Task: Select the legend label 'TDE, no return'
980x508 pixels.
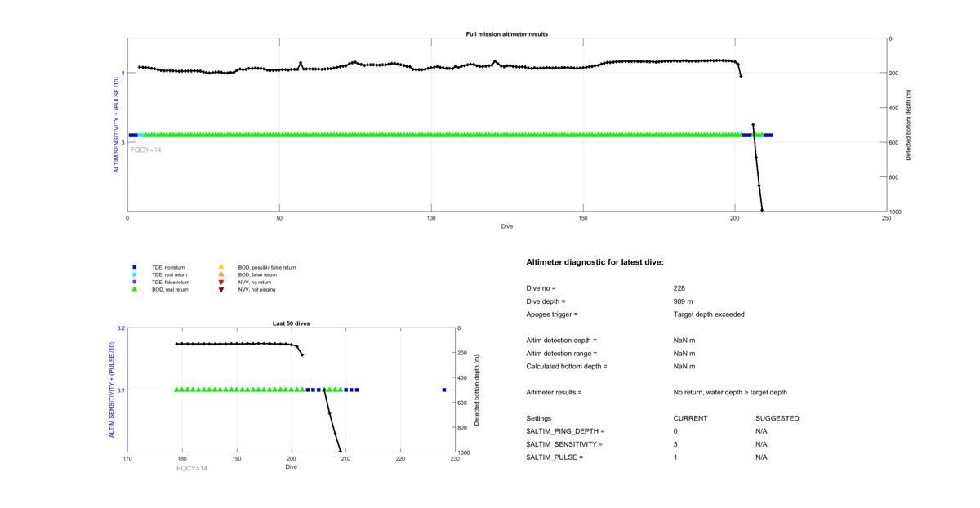Action: tap(168, 267)
